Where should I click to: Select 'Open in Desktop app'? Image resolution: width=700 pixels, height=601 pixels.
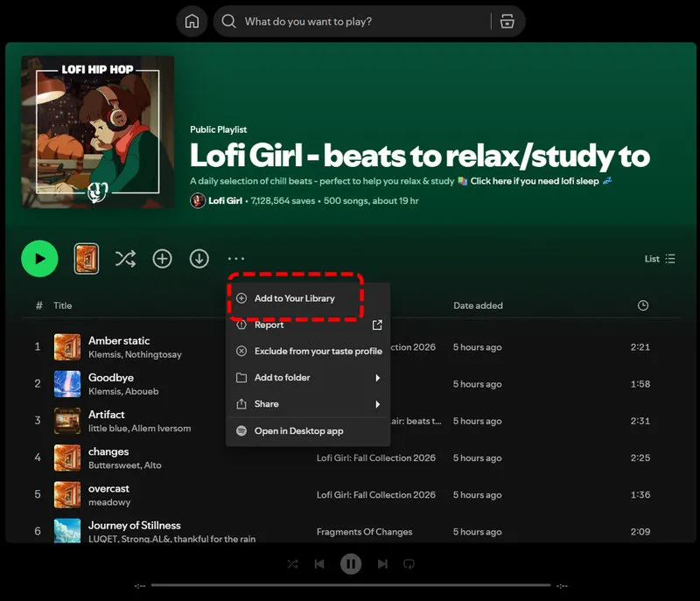[308, 431]
